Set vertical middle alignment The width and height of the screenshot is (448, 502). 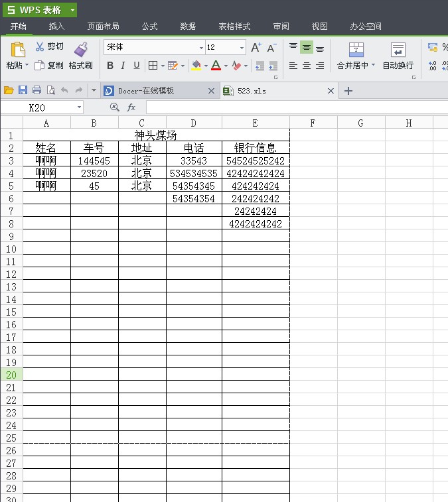click(307, 47)
